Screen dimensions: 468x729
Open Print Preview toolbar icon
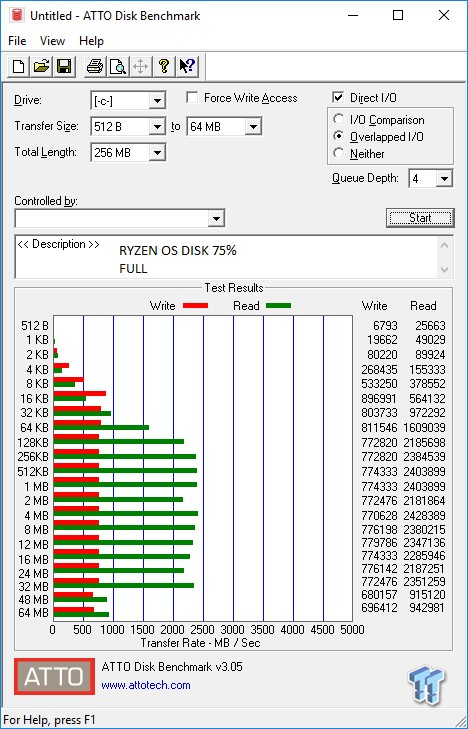(x=118, y=66)
